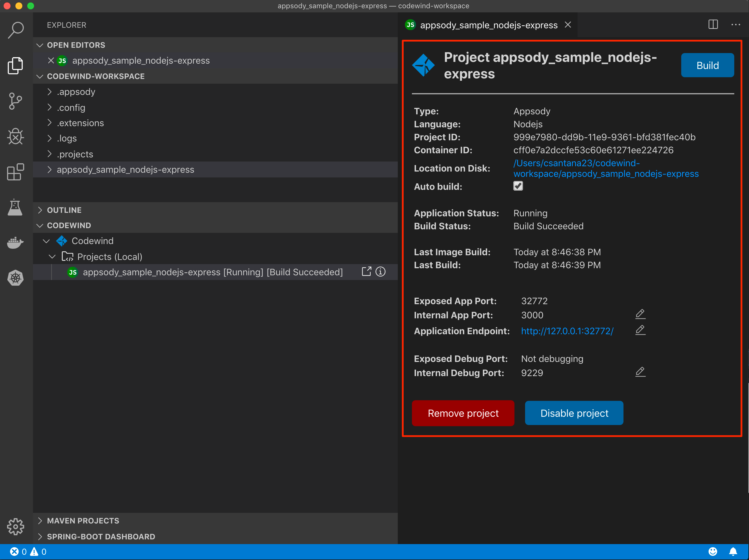
Task: Close the appsody_sample_nodejs-express editor tab
Action: coord(568,25)
